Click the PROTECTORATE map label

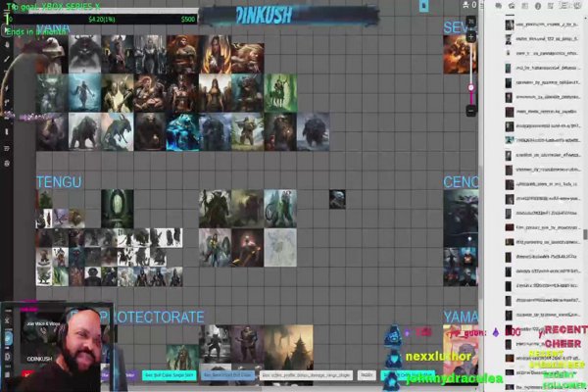pos(153,317)
